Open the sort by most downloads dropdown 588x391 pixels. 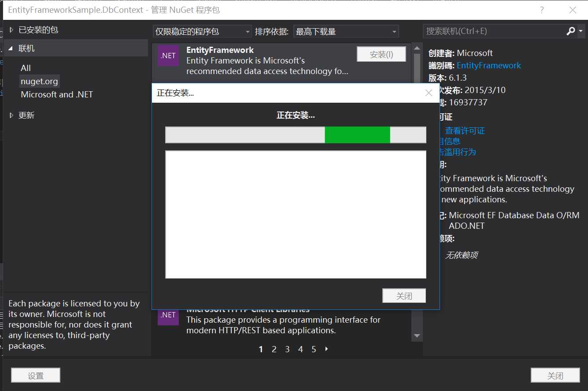click(x=346, y=31)
